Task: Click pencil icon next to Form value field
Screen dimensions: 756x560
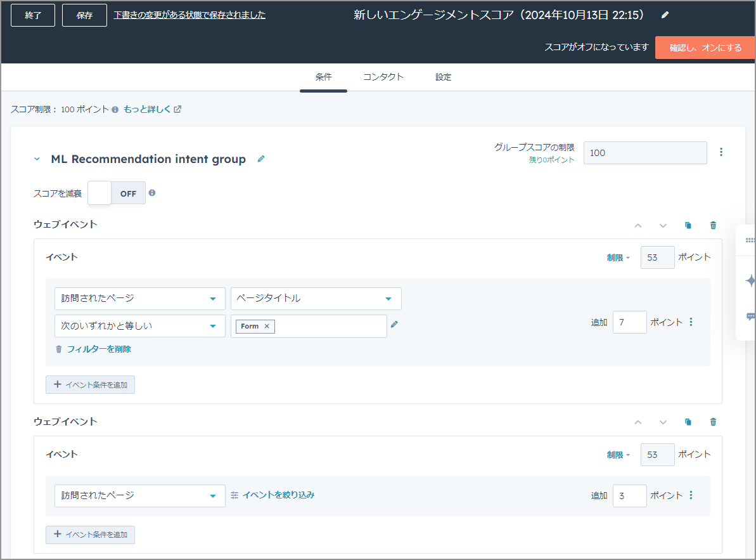Action: (394, 324)
